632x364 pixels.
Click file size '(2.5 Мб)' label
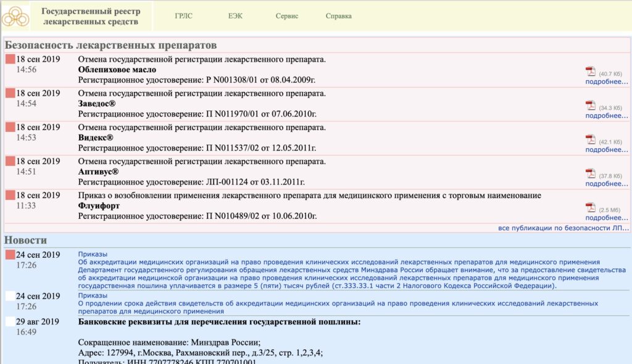tap(609, 210)
